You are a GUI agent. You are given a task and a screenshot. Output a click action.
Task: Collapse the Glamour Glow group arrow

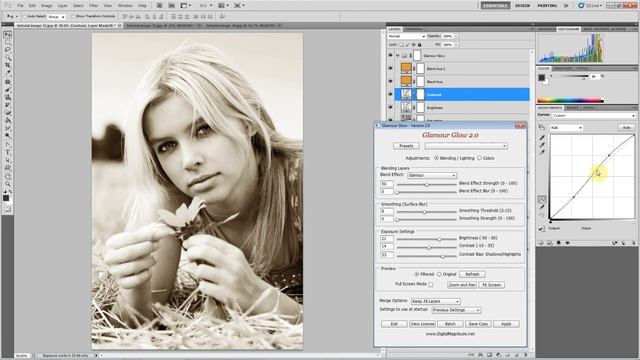point(397,56)
